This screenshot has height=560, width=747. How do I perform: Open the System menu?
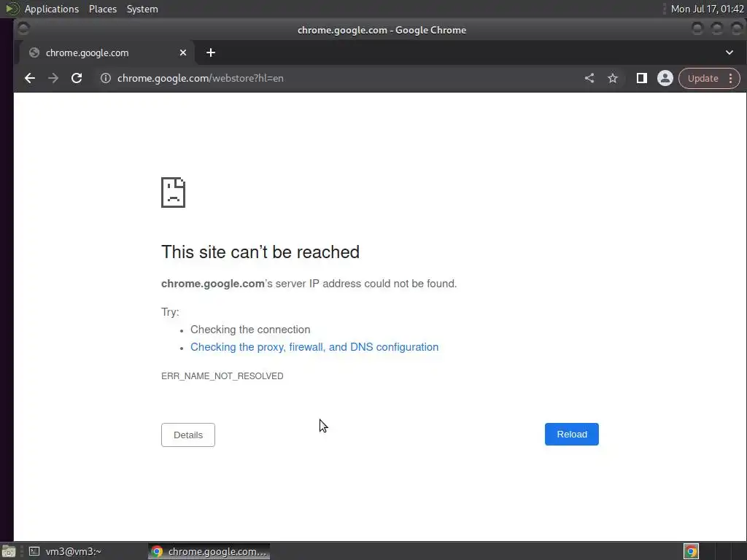[x=142, y=9]
